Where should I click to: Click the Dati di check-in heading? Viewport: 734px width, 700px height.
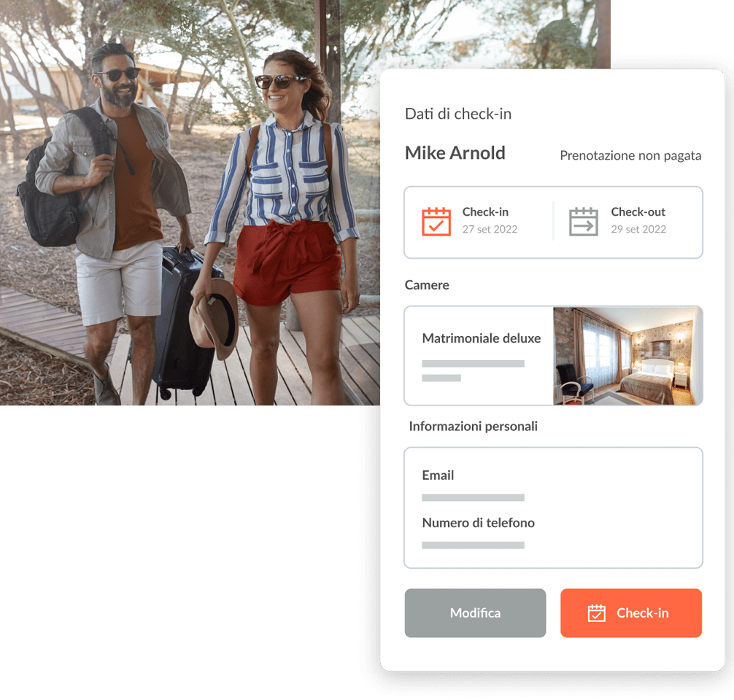457,114
